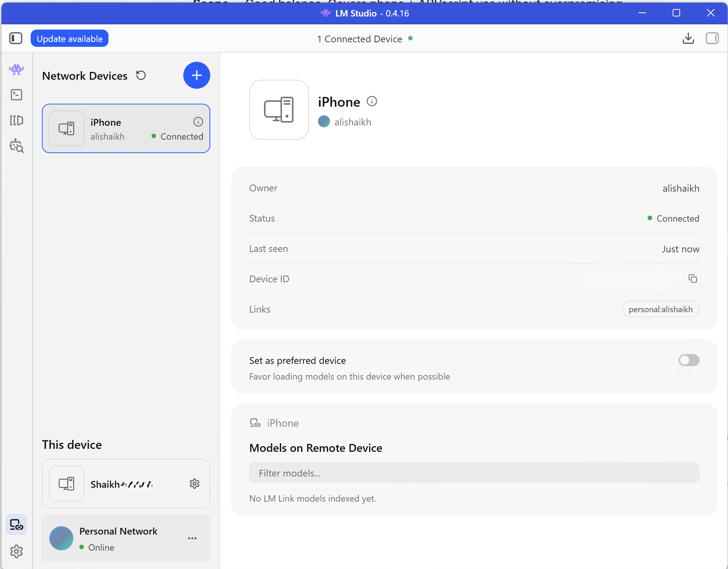Click the Update available button
This screenshot has width=728, height=569.
coord(70,39)
